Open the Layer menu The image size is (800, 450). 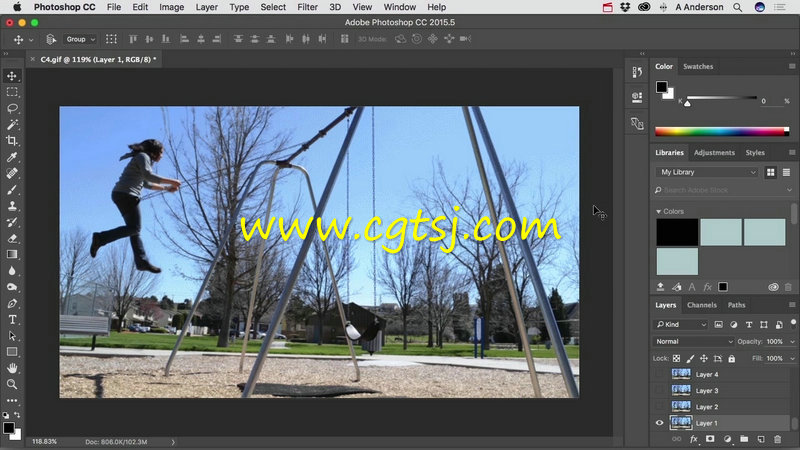[207, 7]
